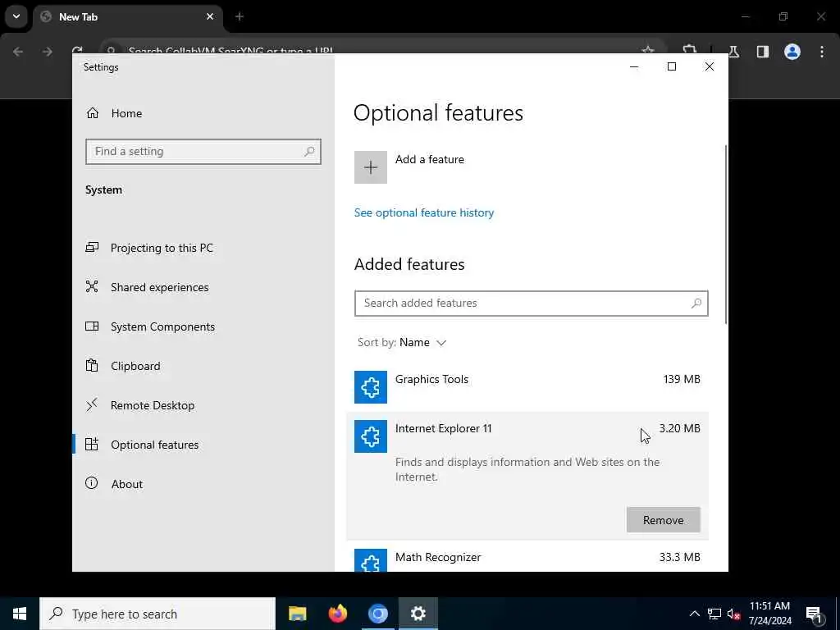Click the plus Add a feature button

(x=371, y=167)
